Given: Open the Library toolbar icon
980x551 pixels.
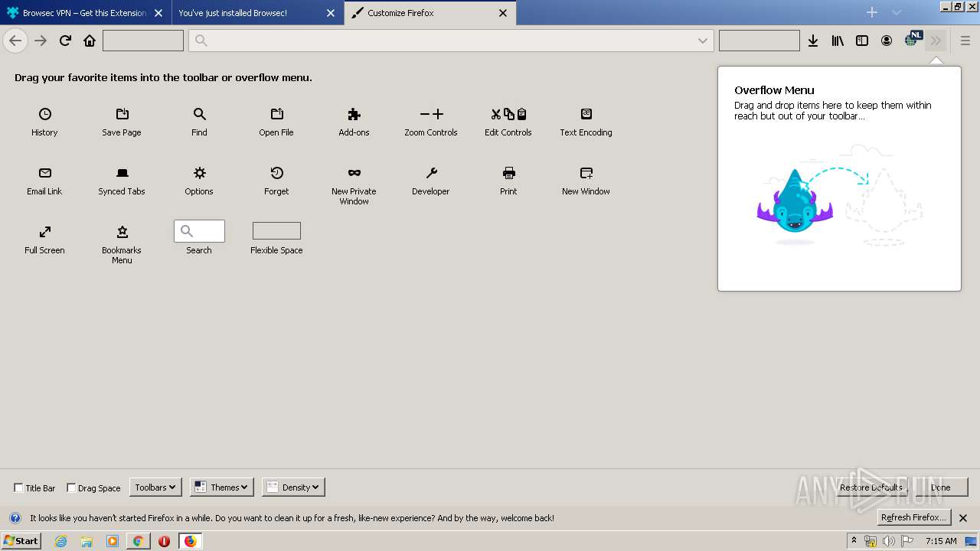Looking at the screenshot, I should point(838,41).
